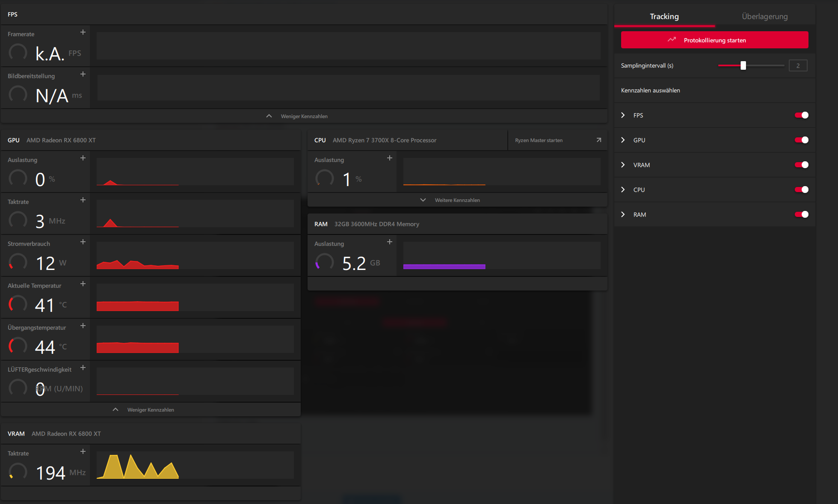Expand the GPU metrics chevron in sidebar
Image resolution: width=838 pixels, height=504 pixels.
623,140
